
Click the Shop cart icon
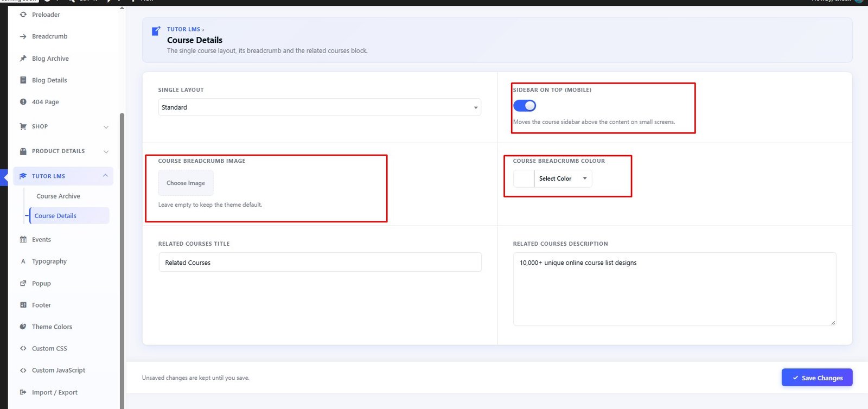pos(23,126)
